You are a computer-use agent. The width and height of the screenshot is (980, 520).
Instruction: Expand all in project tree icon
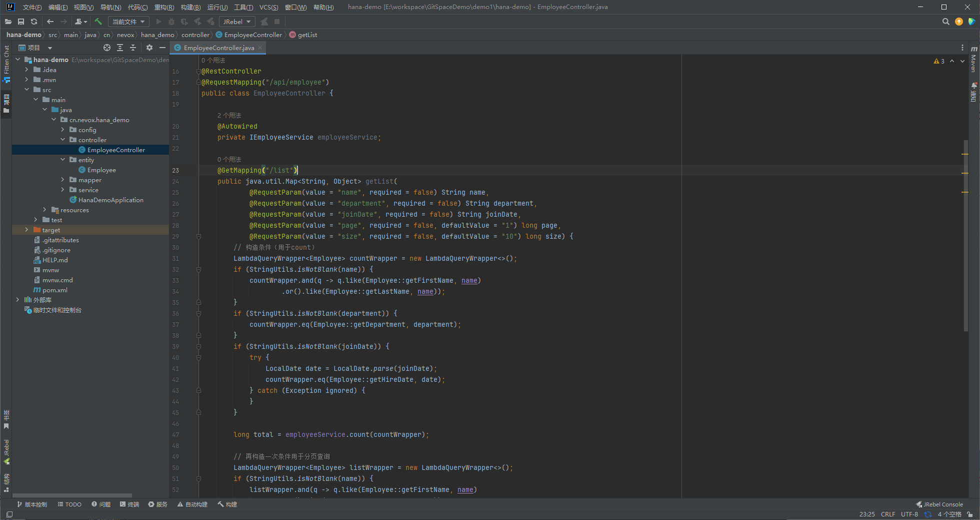(120, 48)
